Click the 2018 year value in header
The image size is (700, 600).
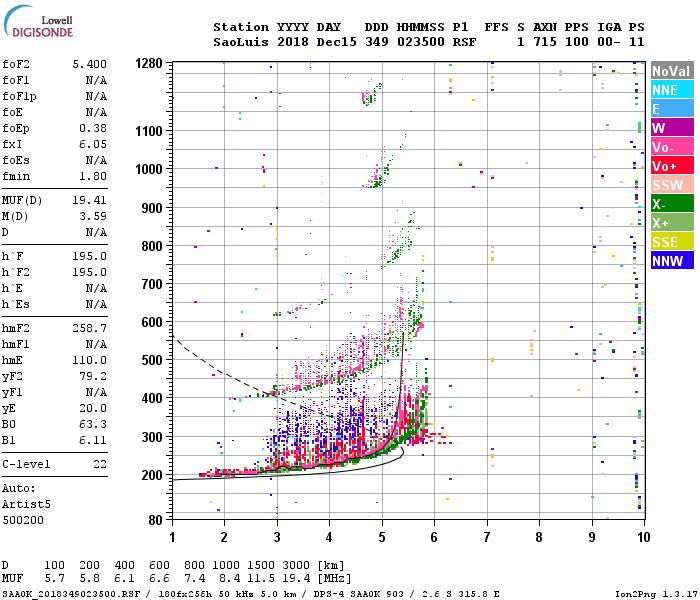[293, 42]
